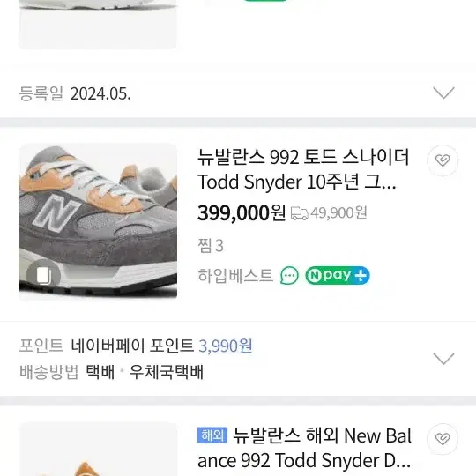Open the partially visible top product image
Viewport: 476px width, 476px height.
click(x=98, y=25)
